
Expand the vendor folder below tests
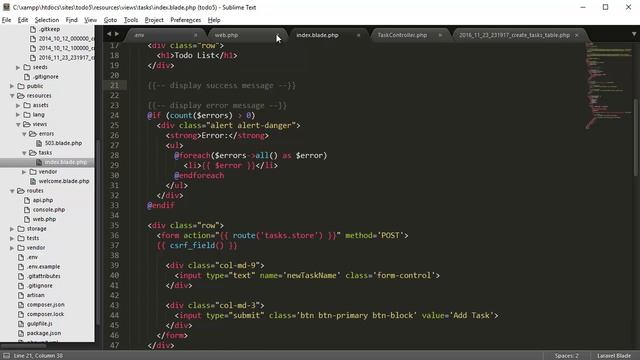12,248
